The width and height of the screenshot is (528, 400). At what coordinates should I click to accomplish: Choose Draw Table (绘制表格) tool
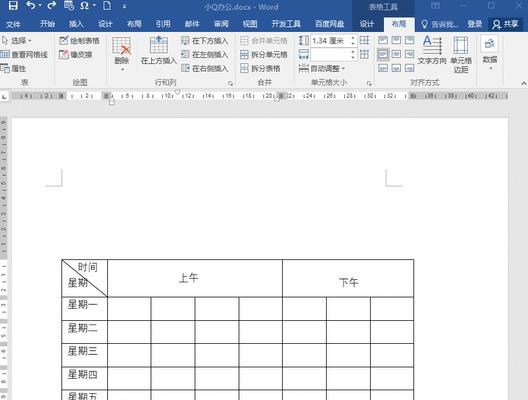[x=79, y=41]
